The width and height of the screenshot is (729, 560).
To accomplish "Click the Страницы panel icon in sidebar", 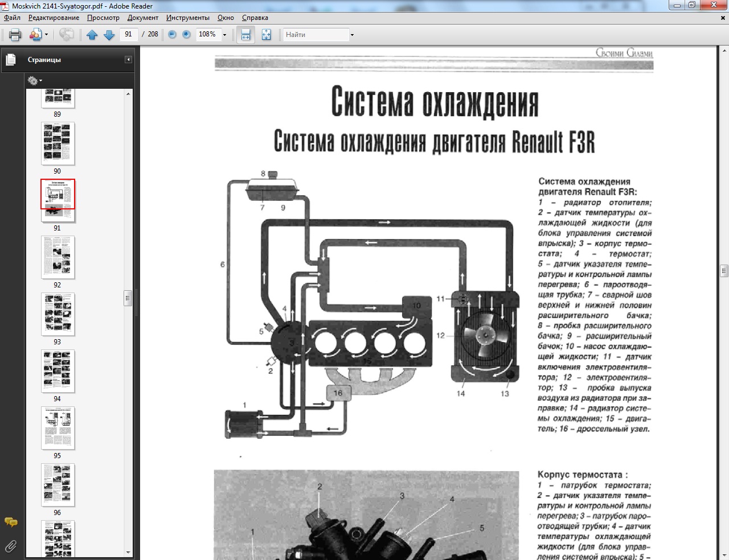I will click(x=10, y=59).
